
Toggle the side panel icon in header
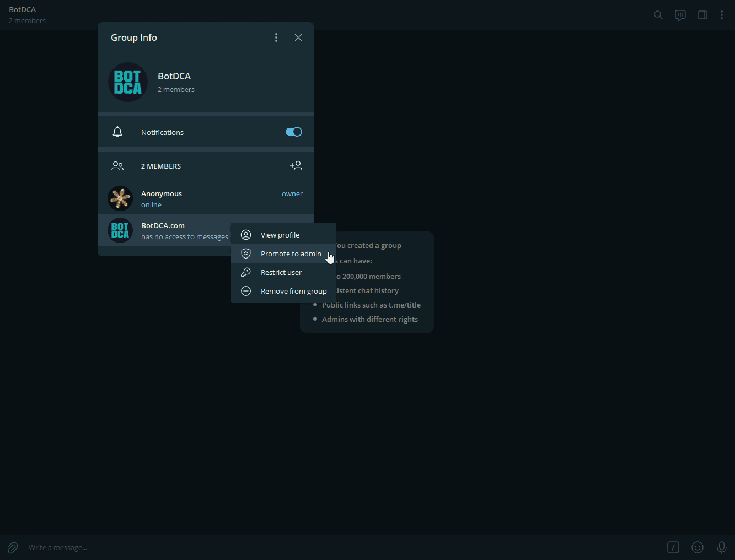702,15
